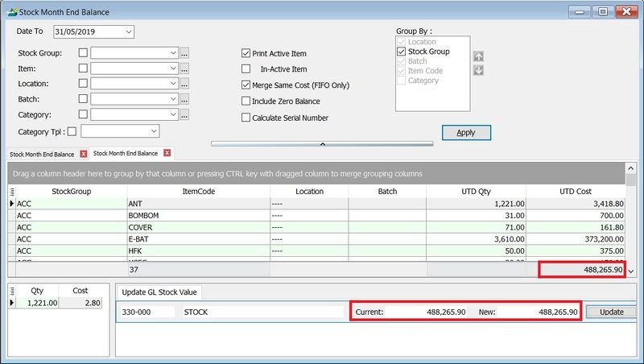The width and height of the screenshot is (644, 364).
Task: Collapse the filter panel using splitter bar
Action: 320,144
